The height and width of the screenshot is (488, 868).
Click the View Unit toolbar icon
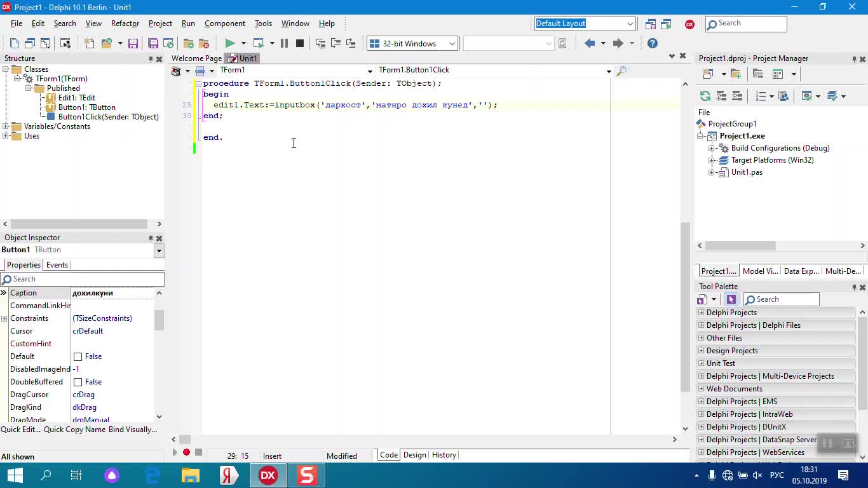tap(14, 43)
